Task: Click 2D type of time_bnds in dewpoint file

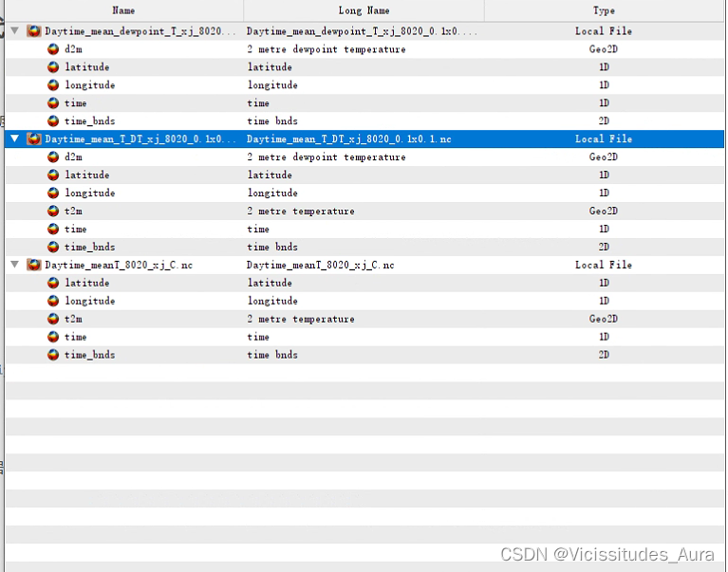Action: pos(604,121)
